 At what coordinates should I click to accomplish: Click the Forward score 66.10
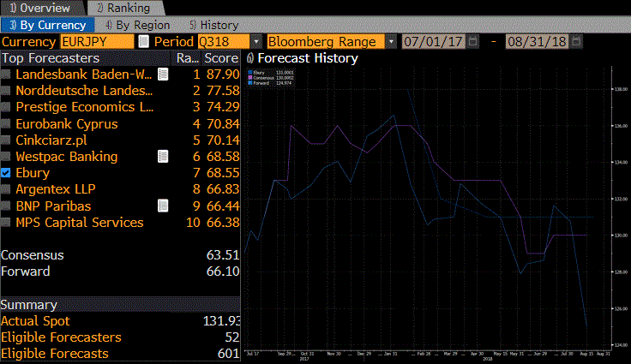pyautogui.click(x=223, y=272)
